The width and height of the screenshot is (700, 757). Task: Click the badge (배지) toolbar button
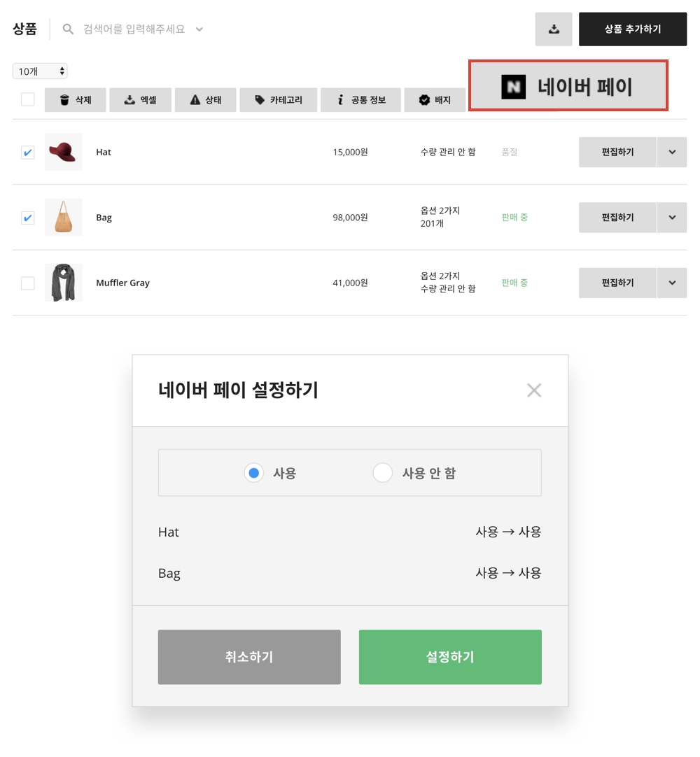(435, 100)
